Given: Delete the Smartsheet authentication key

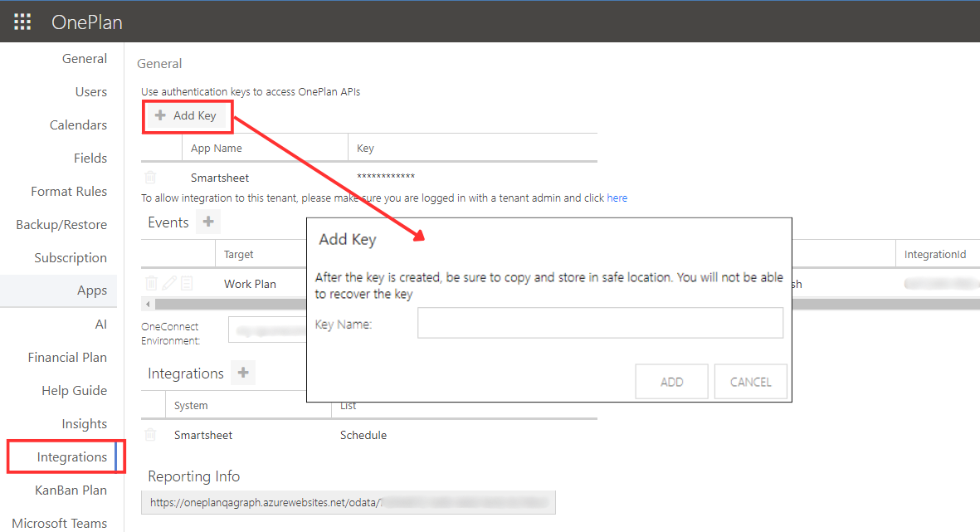Looking at the screenshot, I should pos(151,177).
